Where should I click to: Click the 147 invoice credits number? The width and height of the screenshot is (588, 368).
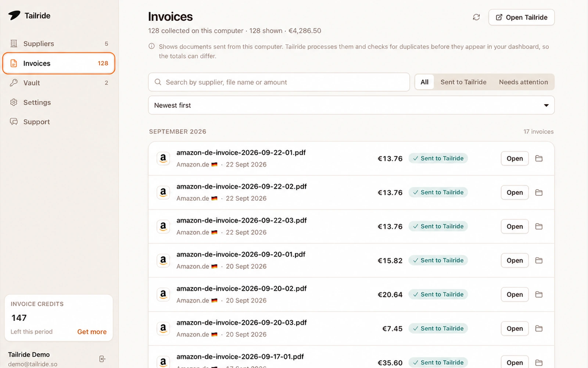[19, 318]
